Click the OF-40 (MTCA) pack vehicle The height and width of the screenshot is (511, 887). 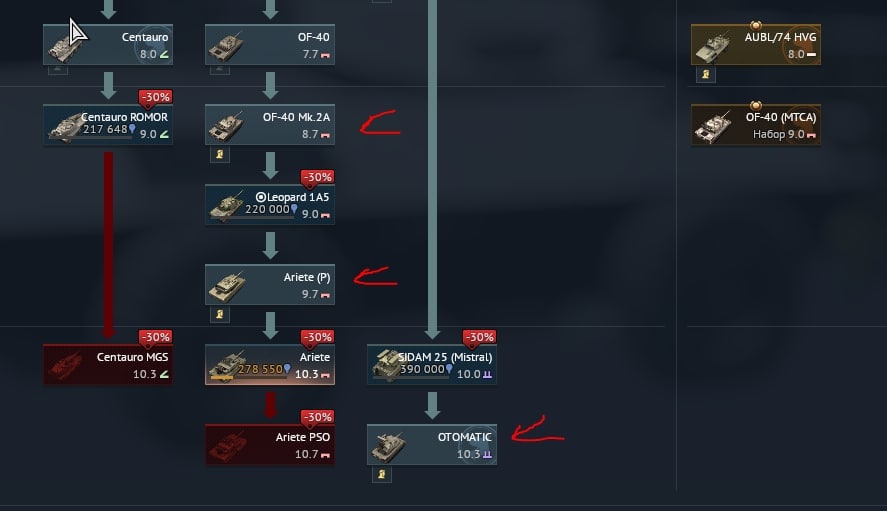[756, 124]
